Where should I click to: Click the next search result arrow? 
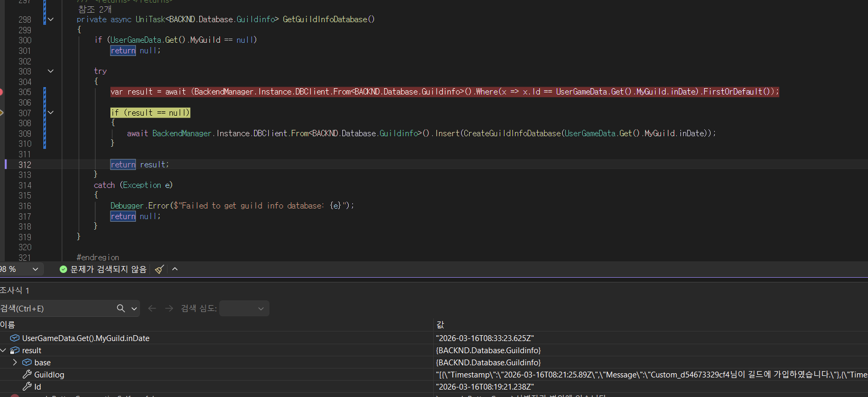pyautogui.click(x=169, y=308)
